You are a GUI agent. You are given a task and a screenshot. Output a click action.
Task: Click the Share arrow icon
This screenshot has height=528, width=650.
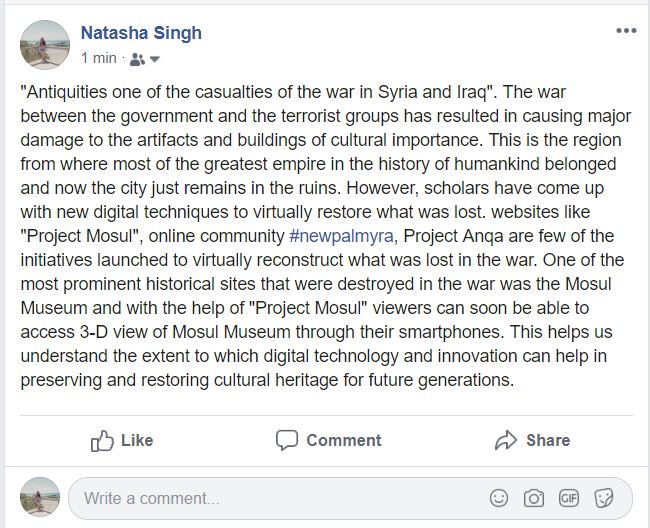click(506, 440)
